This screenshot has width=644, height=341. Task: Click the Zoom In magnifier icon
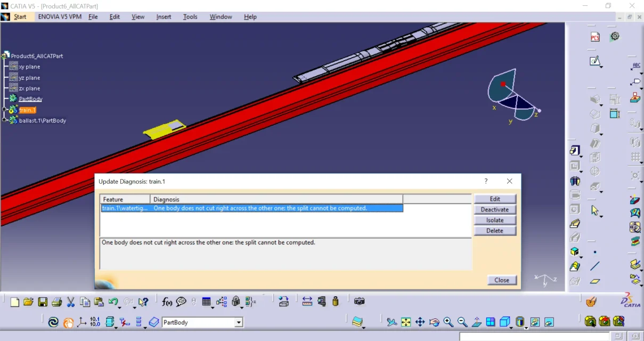(449, 322)
